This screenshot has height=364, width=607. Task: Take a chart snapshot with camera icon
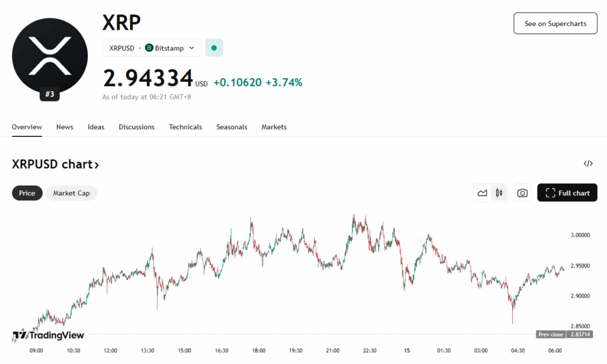point(522,193)
